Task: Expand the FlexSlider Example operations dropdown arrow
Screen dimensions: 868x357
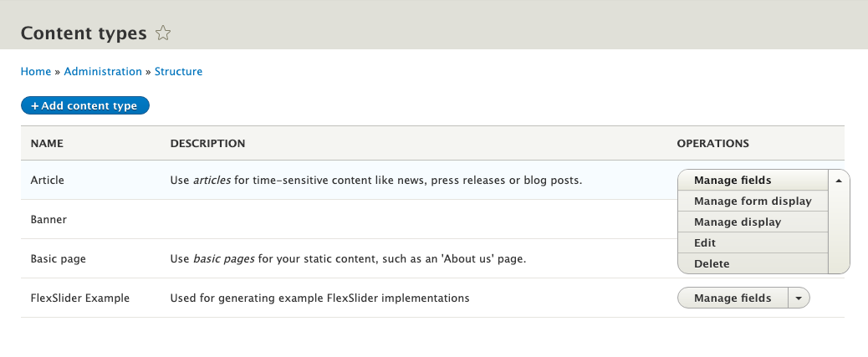Action: pos(799,298)
